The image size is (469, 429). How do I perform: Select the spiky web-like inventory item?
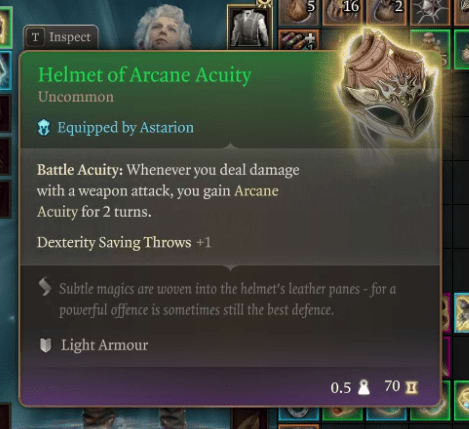[x=430, y=12]
